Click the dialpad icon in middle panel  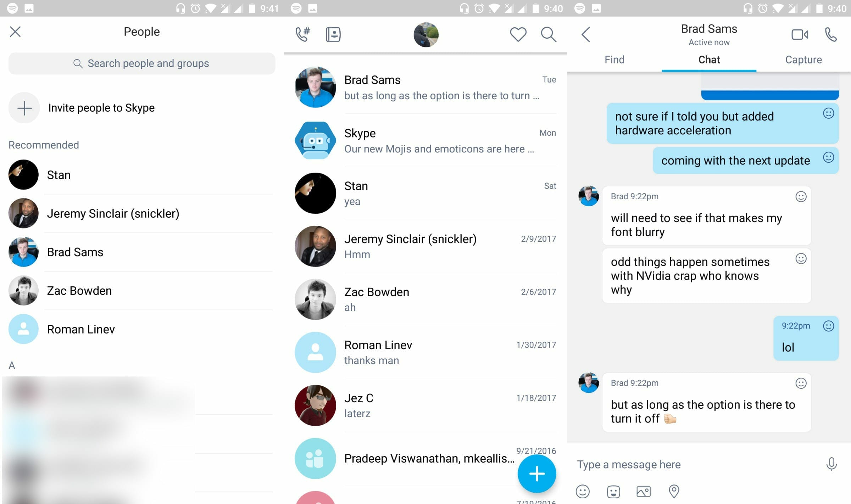[x=303, y=34]
